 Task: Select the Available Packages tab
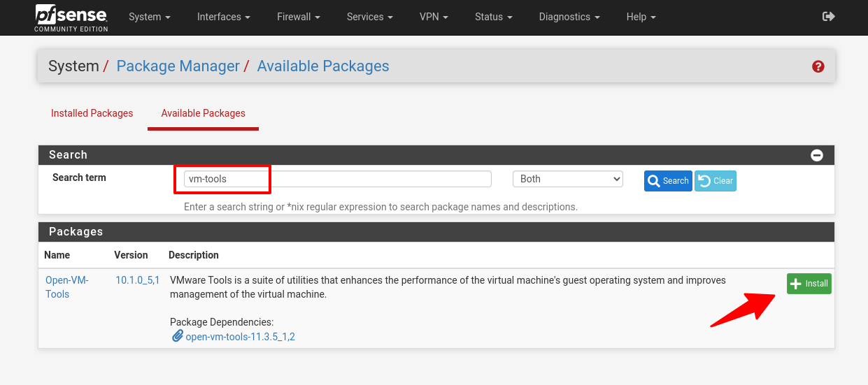point(203,113)
